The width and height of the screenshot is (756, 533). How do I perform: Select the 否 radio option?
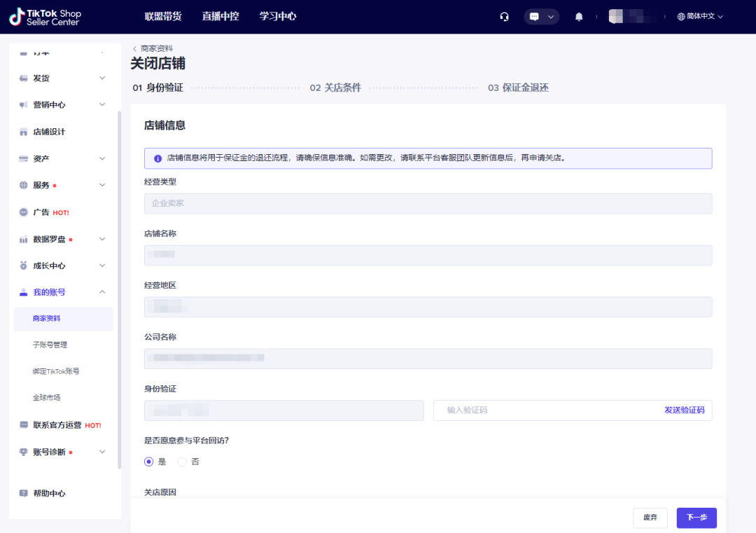(182, 462)
